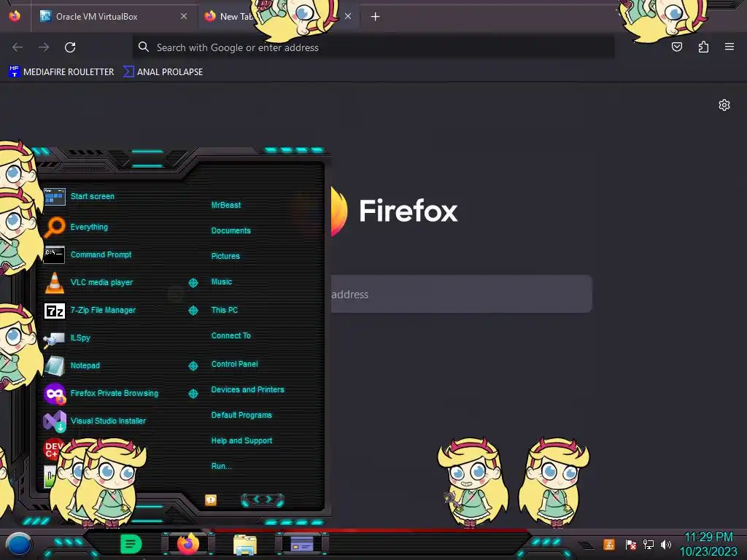Viewport: 747px width, 560px height.
Task: Click the green chat app taskbar icon
Action: coord(131,543)
